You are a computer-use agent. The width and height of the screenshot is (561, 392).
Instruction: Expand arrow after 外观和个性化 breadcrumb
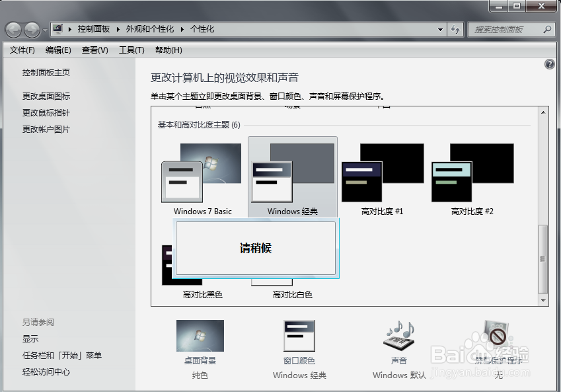click(182, 29)
